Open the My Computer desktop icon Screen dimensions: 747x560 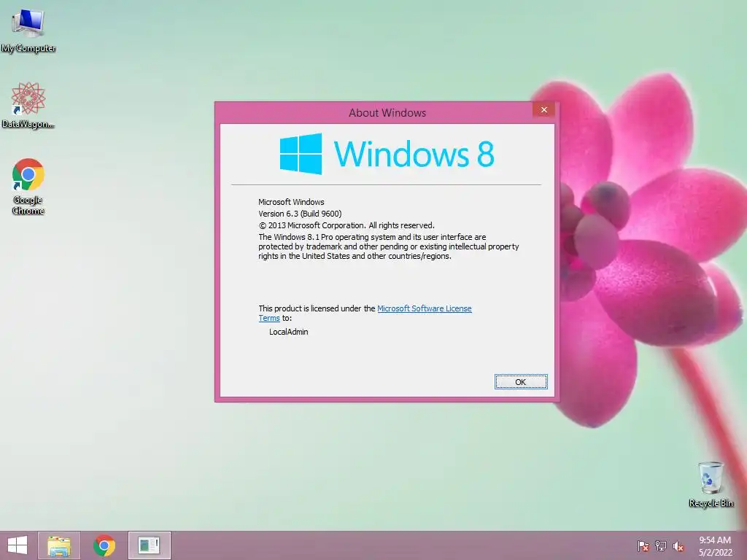click(28, 31)
